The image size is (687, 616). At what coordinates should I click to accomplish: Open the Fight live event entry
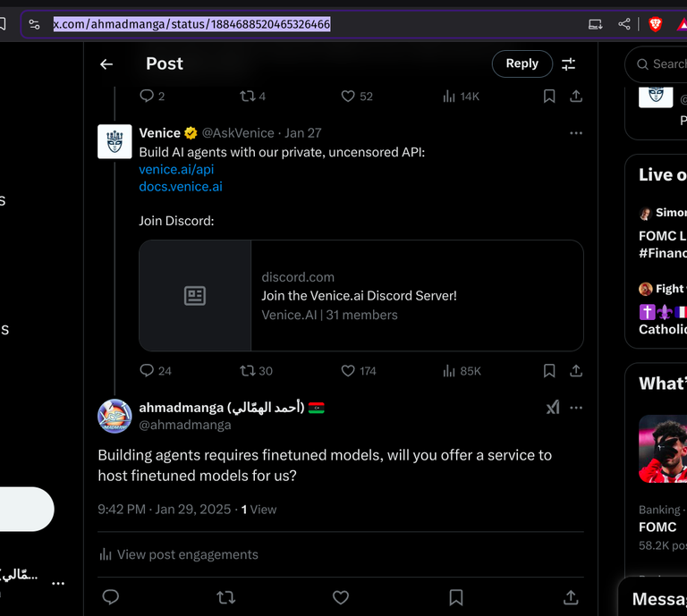pos(663,309)
